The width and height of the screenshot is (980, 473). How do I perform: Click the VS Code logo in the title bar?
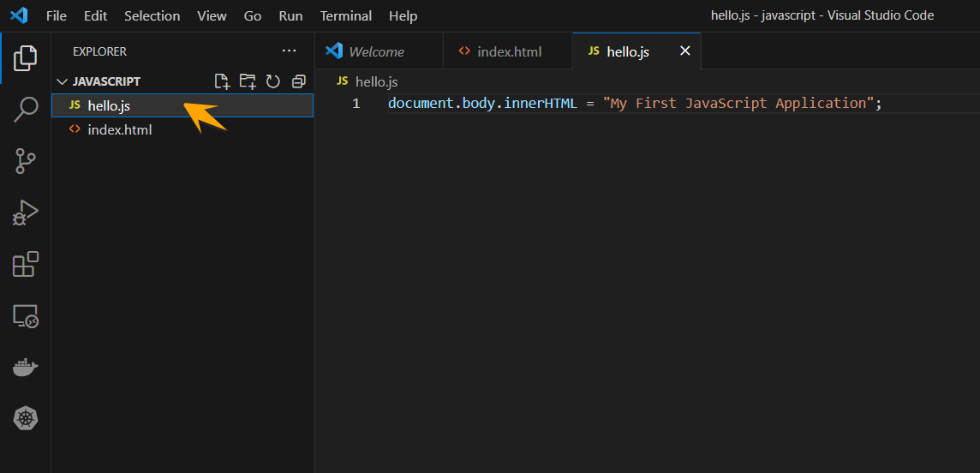(x=20, y=15)
